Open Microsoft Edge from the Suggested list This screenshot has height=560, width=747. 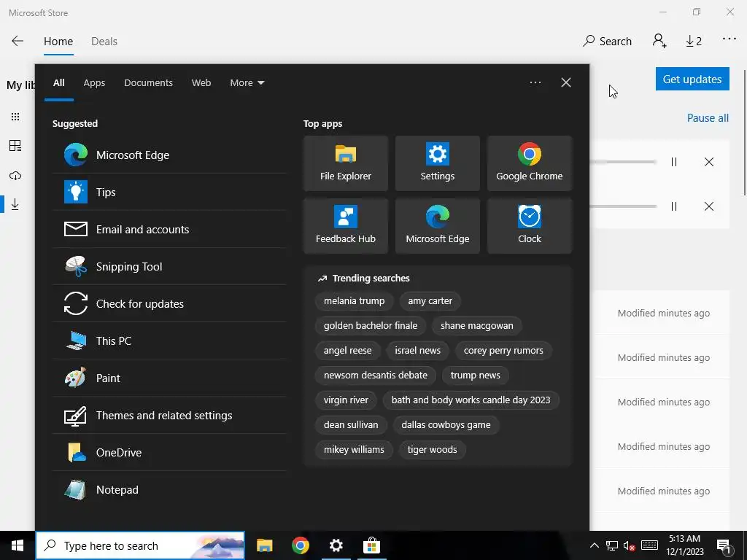coord(169,155)
